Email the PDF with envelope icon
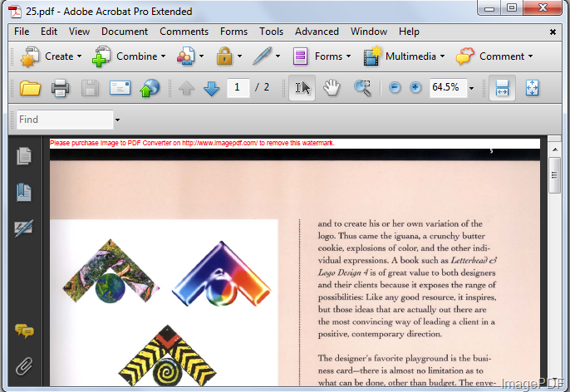570x392 pixels. [120, 88]
